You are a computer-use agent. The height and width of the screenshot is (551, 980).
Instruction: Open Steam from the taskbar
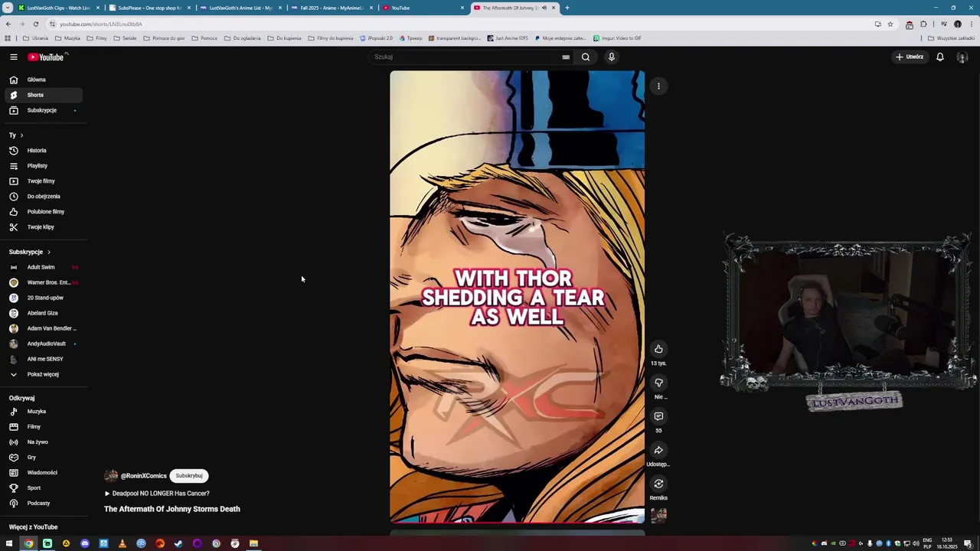pos(178,543)
